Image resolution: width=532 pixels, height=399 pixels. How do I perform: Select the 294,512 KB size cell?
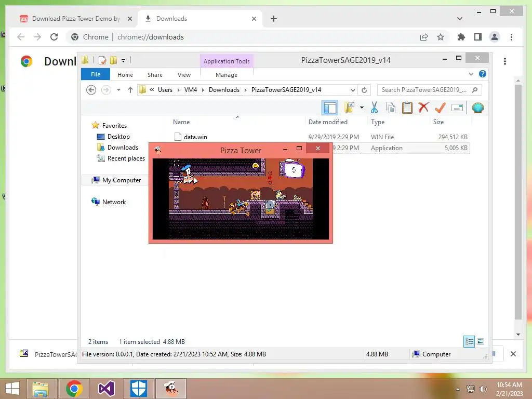pos(453,137)
